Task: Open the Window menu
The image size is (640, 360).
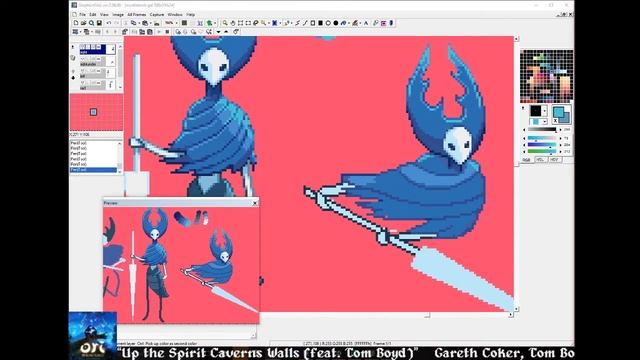Action: tap(175, 14)
